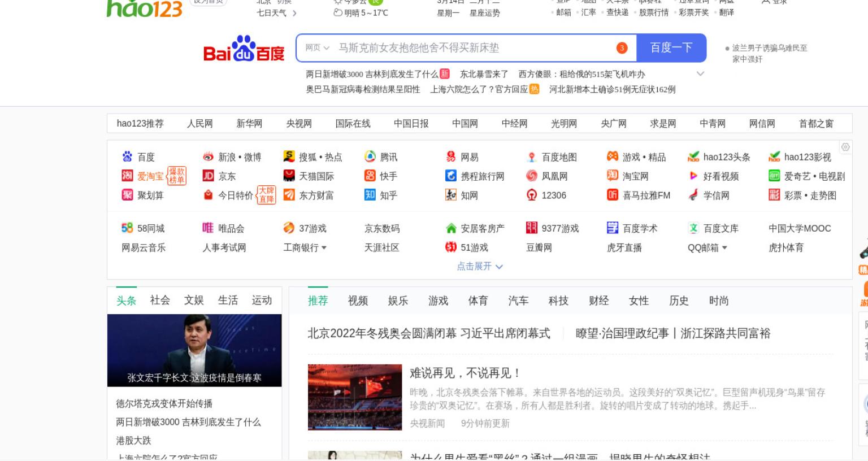Open 网易 icon link
The width and height of the screenshot is (868, 461).
[451, 156]
